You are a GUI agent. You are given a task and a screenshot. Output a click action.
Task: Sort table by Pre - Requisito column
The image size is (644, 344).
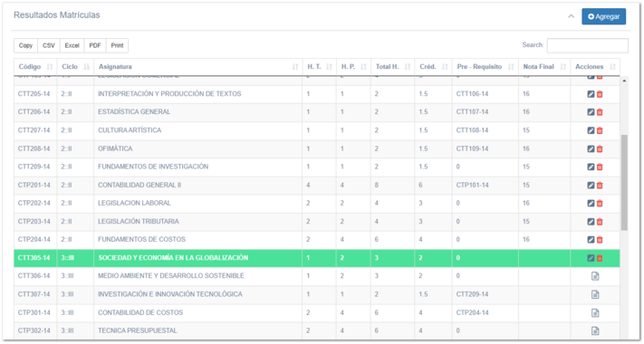pos(485,66)
